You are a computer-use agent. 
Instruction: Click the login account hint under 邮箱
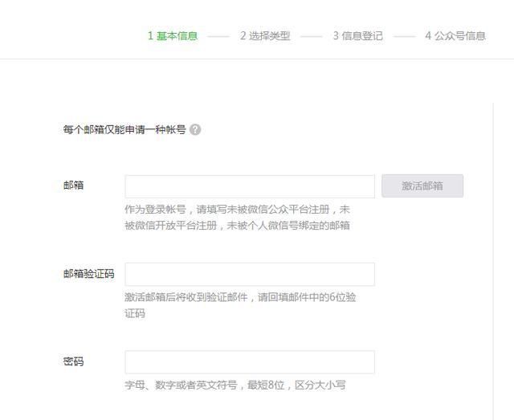[x=237, y=217]
